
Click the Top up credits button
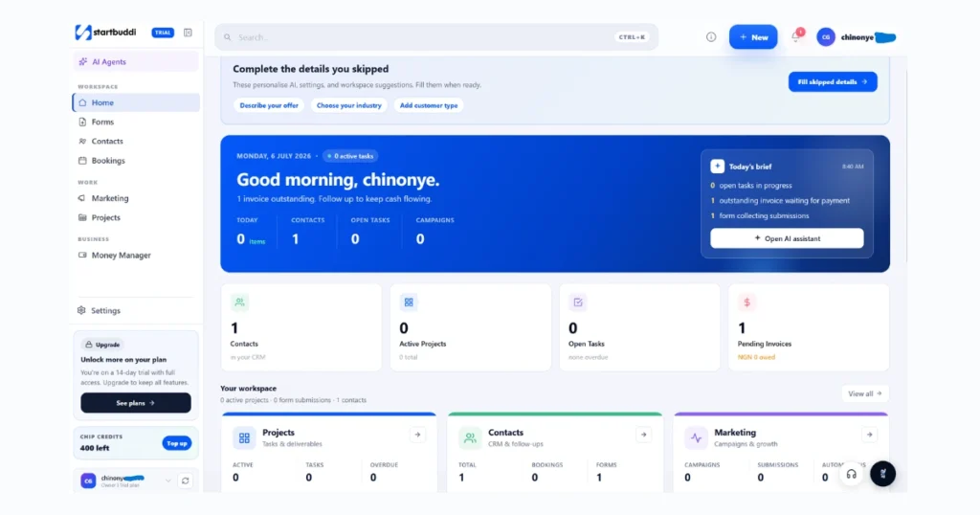(x=177, y=443)
